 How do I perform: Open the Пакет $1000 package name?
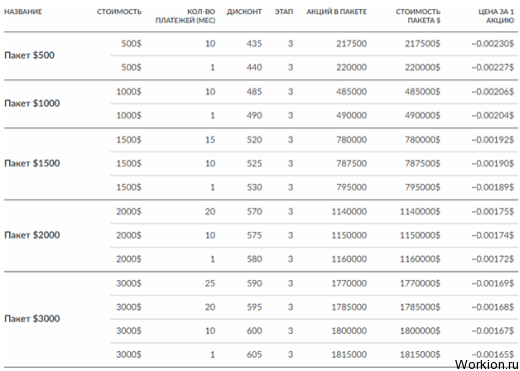tap(32, 103)
